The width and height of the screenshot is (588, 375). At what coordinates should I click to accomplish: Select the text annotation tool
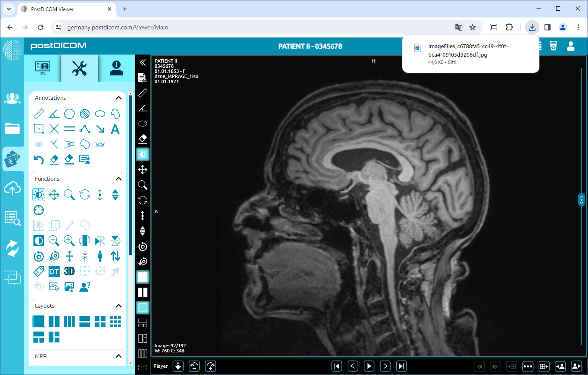[115, 129]
